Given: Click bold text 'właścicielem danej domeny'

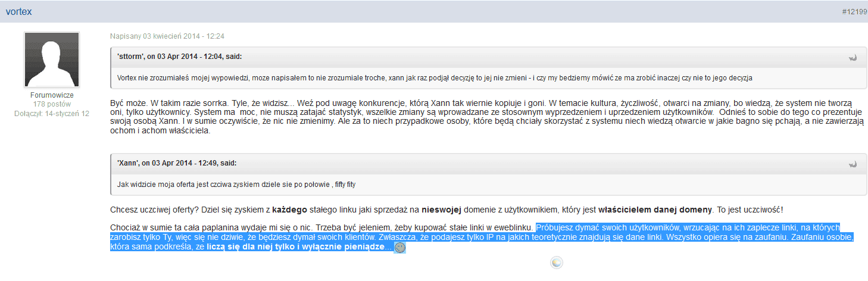Looking at the screenshot, I should [x=655, y=210].
